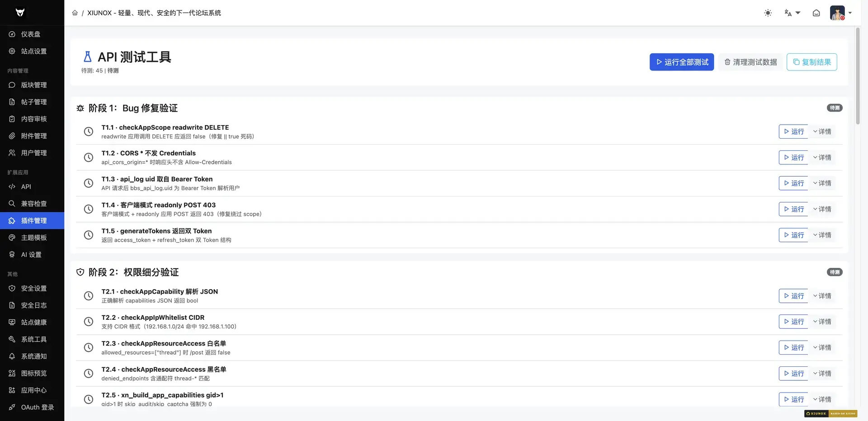
Task: Run test T1.2 CORS Credentials
Action: (x=793, y=158)
